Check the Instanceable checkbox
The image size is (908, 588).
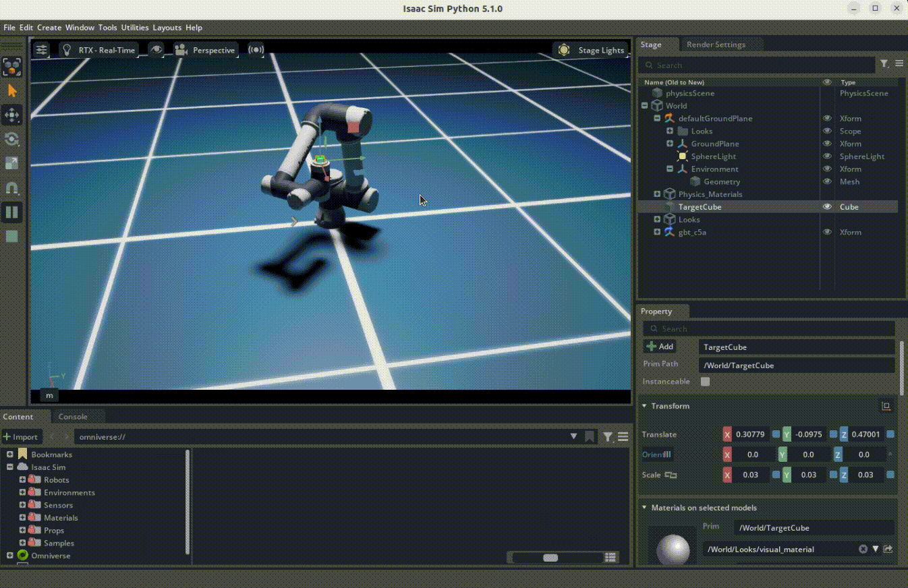point(705,382)
